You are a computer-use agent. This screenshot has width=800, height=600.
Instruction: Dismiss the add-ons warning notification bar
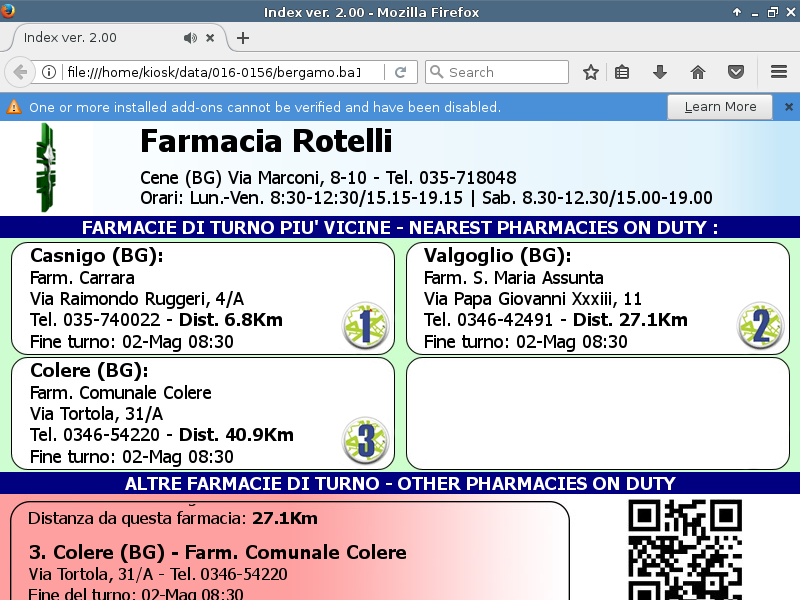789,107
